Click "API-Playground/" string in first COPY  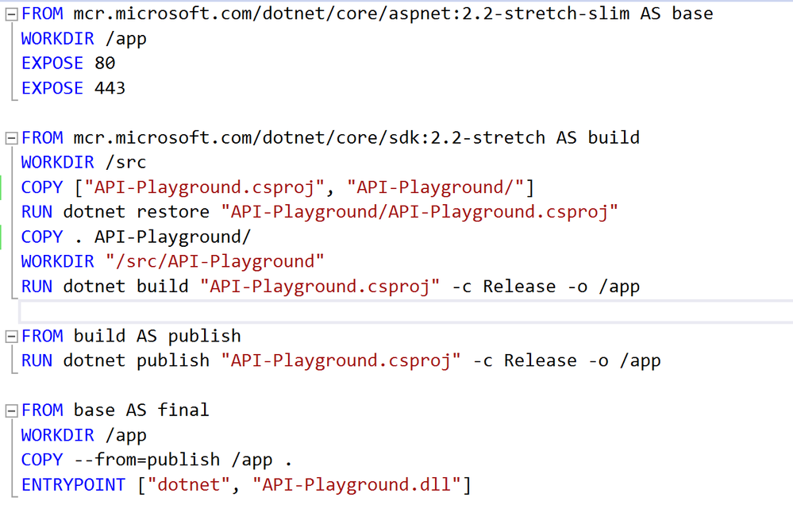[x=440, y=187]
